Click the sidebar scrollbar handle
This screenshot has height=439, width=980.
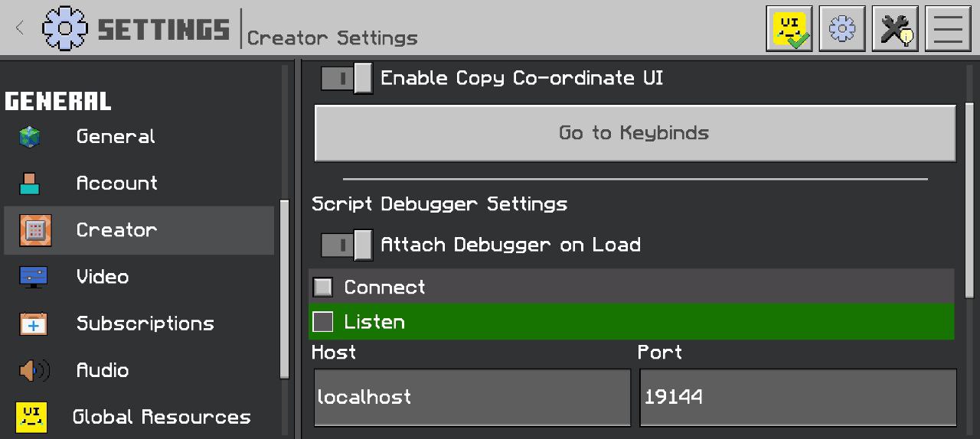tap(285, 289)
